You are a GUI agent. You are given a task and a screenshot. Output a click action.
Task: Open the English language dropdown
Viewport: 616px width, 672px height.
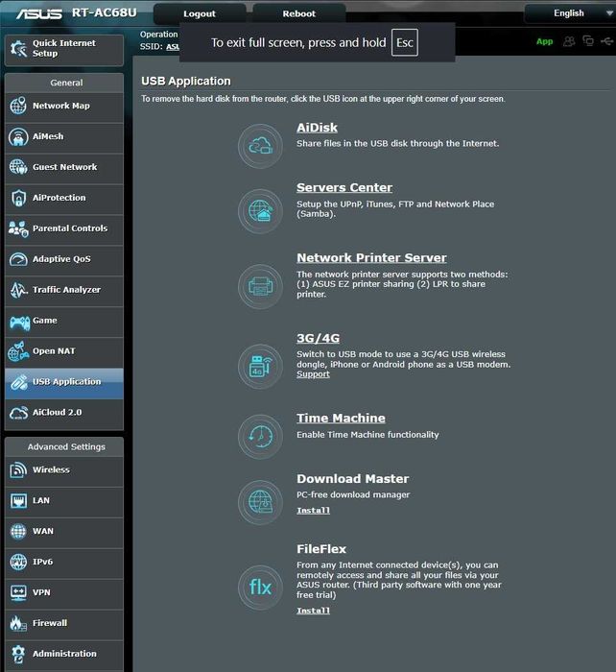click(x=570, y=13)
